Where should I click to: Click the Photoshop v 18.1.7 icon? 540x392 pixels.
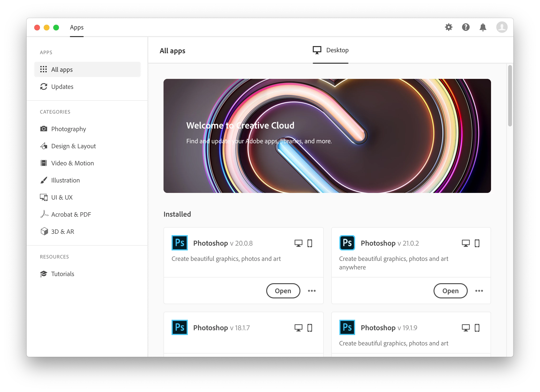coord(179,328)
